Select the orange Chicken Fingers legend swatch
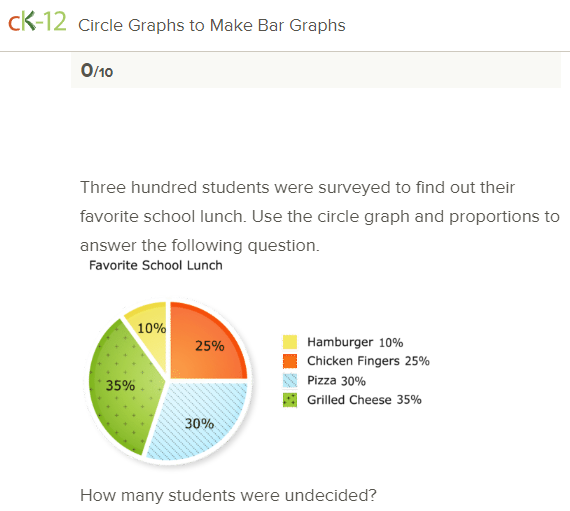The width and height of the screenshot is (570, 511). pyautogui.click(x=290, y=361)
